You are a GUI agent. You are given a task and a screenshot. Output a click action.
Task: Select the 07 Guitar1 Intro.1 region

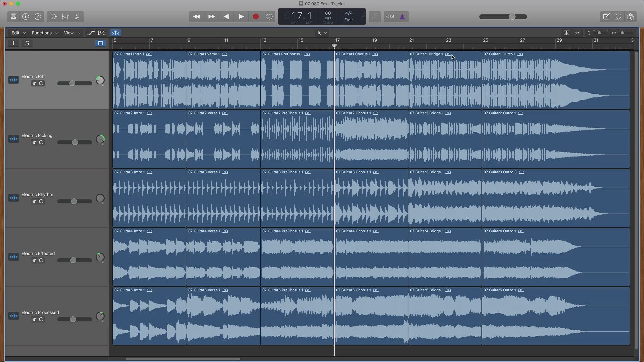(x=149, y=80)
